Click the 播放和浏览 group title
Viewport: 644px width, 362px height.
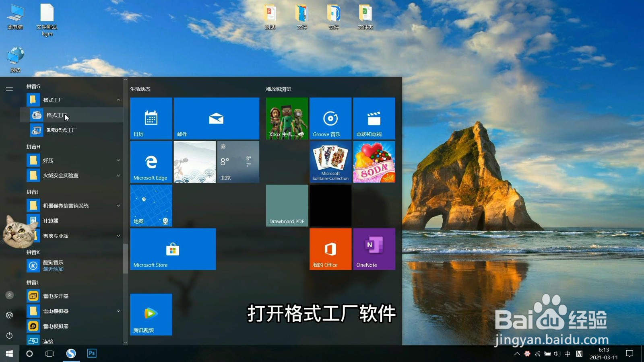(x=279, y=89)
